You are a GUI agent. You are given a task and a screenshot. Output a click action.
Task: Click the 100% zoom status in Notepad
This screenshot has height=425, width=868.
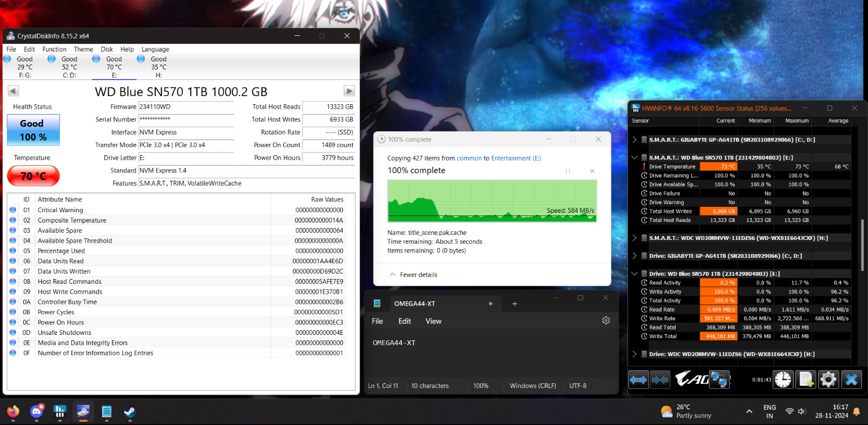point(481,386)
